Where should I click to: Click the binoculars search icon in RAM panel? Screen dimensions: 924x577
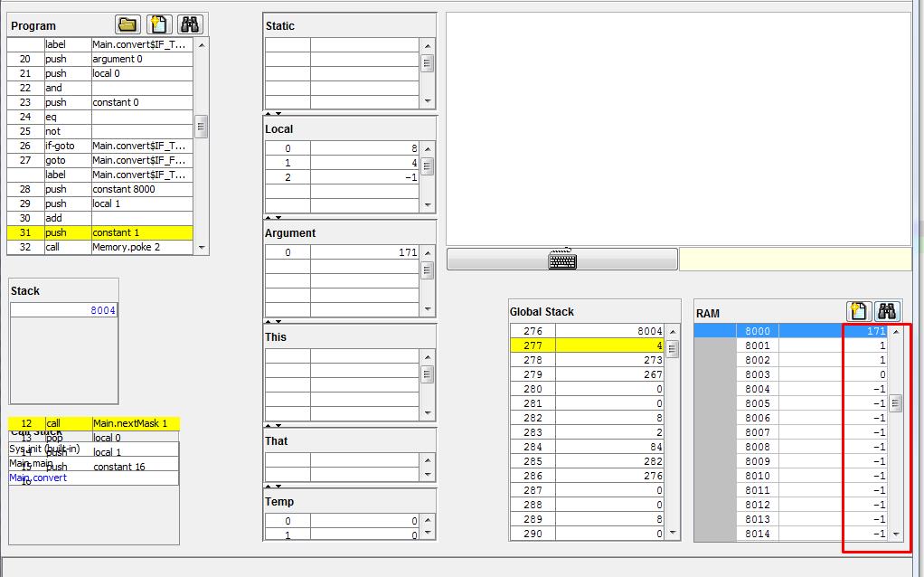(x=886, y=311)
